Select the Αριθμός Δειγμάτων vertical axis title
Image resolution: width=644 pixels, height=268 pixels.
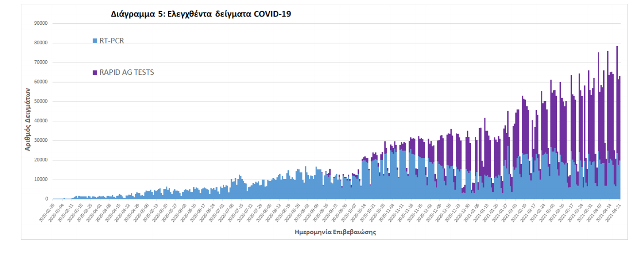click(x=28, y=119)
